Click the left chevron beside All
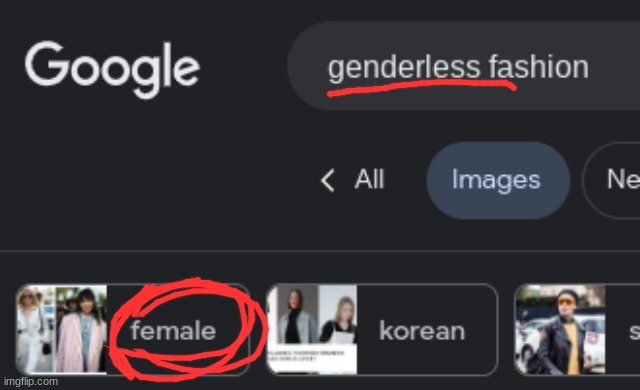Image resolution: width=640 pixels, height=390 pixels. click(x=327, y=180)
